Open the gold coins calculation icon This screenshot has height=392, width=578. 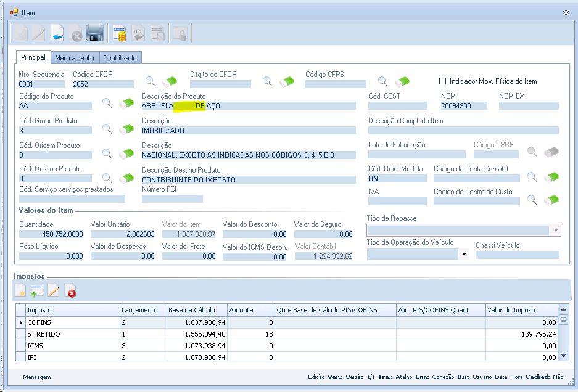point(120,33)
